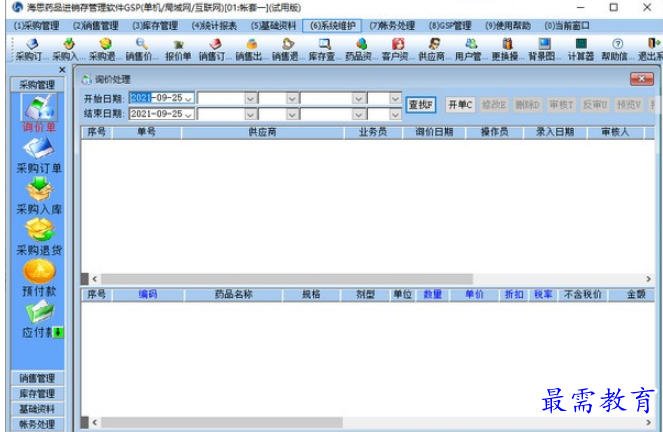Open the (4)统计报表 menu

coord(214,26)
